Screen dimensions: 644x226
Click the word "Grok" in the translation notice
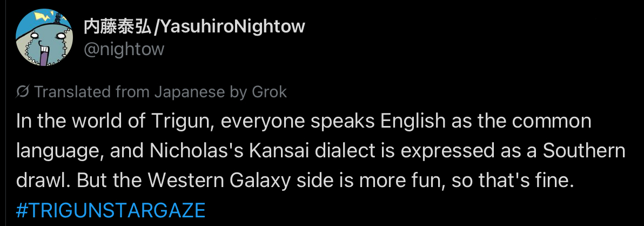click(x=269, y=92)
